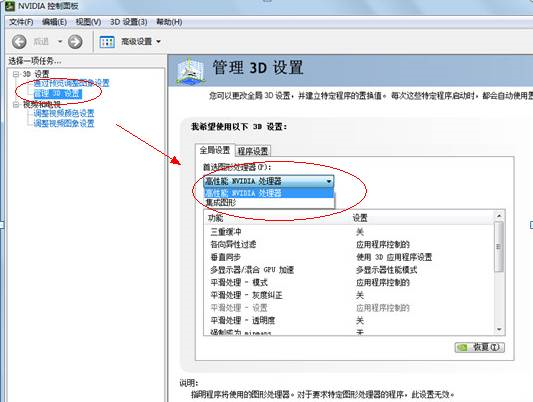This screenshot has height=402, width=533.
Task: Click the 恢复 restore button
Action: tap(480, 347)
